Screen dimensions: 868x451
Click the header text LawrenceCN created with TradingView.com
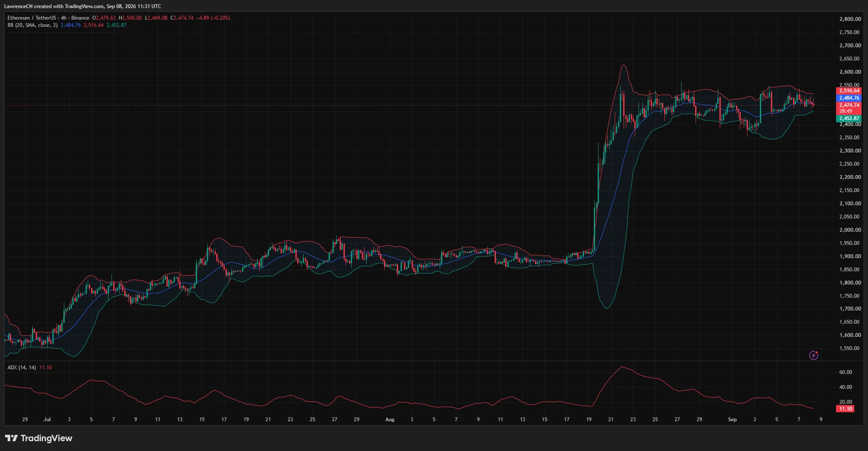pyautogui.click(x=54, y=6)
